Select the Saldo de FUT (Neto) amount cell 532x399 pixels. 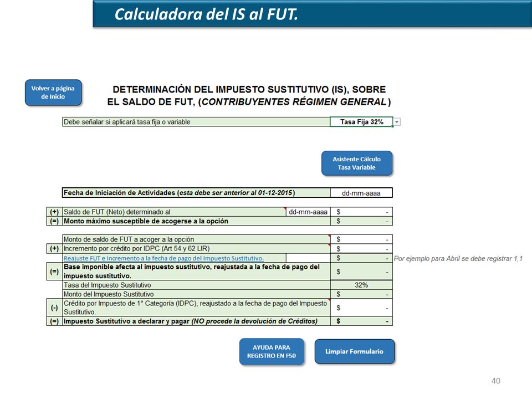[x=361, y=212]
